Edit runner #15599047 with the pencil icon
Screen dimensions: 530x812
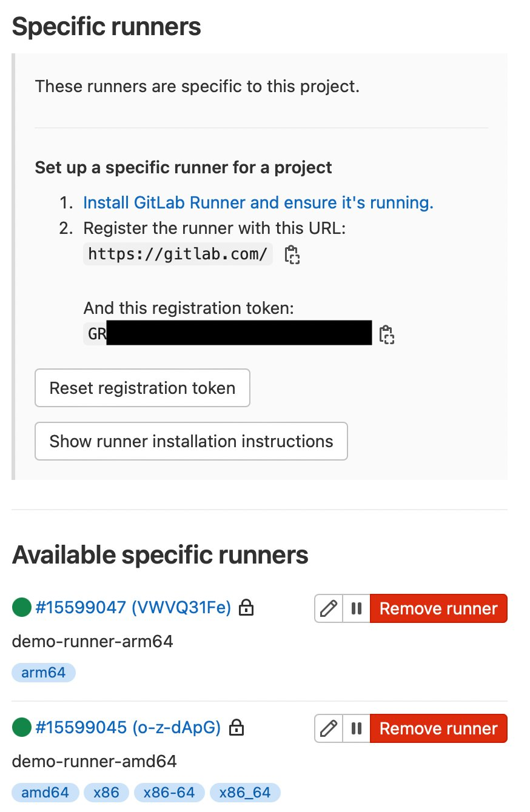tap(327, 608)
